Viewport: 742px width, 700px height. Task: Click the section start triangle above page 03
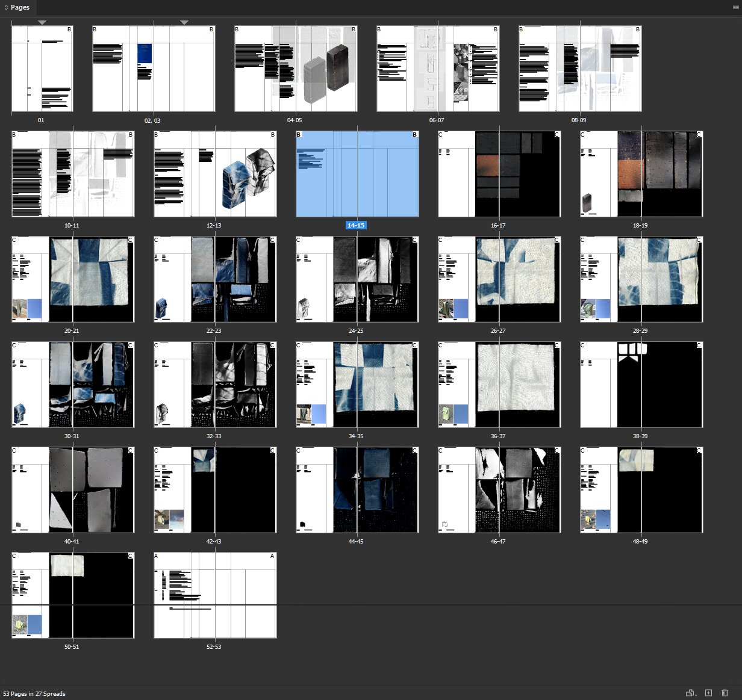[184, 22]
